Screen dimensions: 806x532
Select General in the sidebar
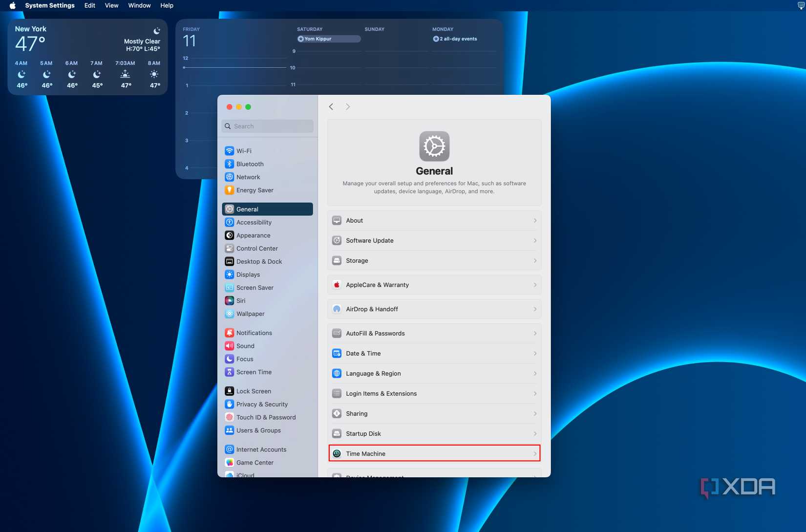point(267,209)
